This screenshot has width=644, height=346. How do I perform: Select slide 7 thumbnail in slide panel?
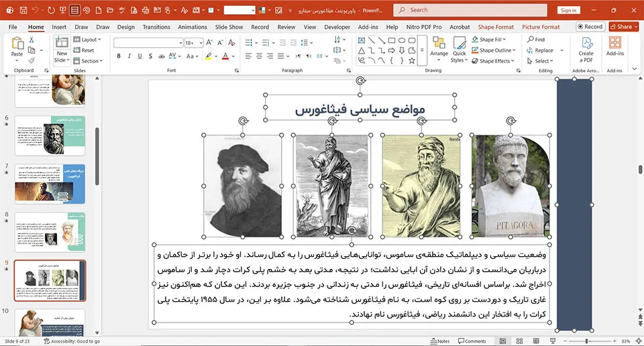click(50, 184)
